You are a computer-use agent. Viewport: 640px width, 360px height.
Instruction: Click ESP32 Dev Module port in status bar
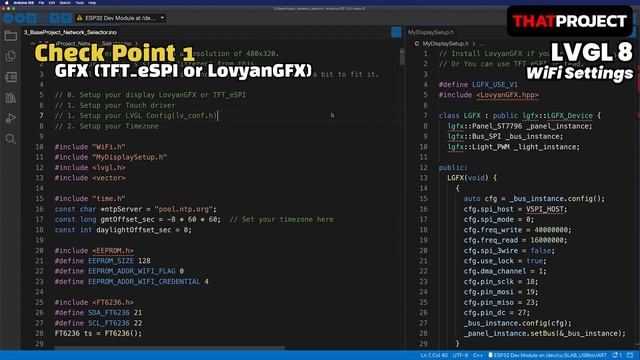(x=547, y=356)
